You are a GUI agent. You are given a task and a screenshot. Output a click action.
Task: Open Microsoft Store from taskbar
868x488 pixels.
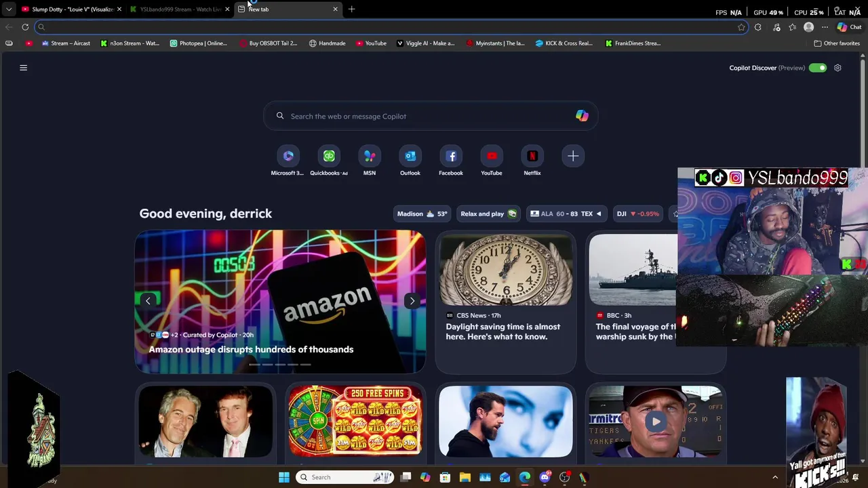(x=445, y=477)
